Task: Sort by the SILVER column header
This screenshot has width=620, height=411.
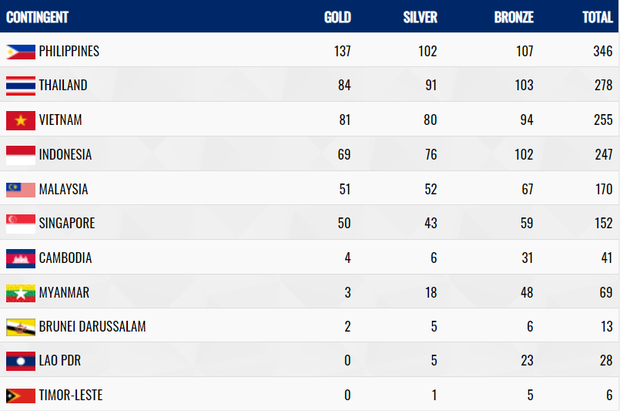Action: tap(420, 17)
